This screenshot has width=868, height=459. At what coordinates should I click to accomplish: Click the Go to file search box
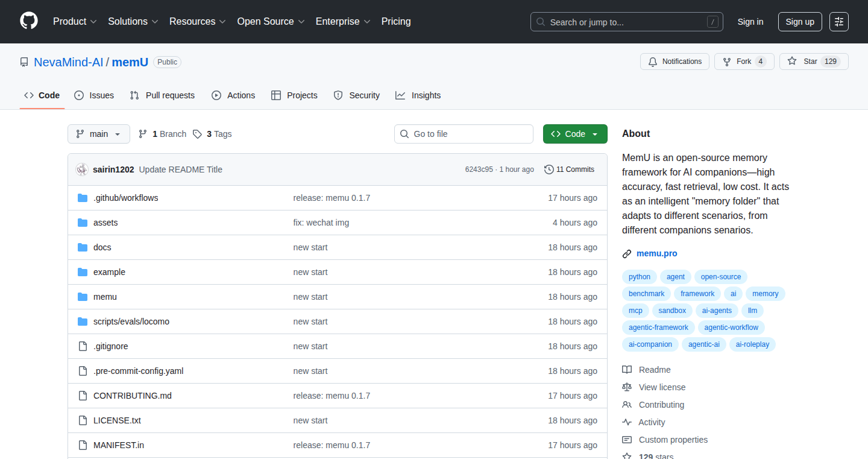point(464,134)
